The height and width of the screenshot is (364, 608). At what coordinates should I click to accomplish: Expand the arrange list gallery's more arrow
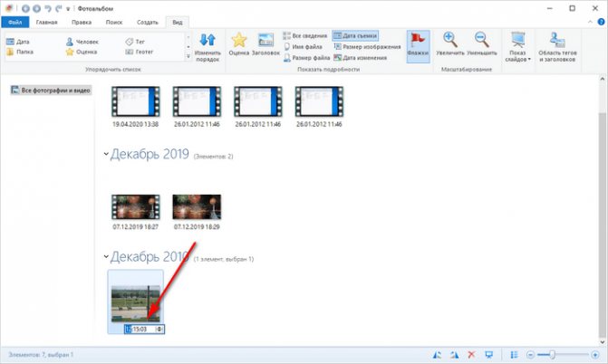point(188,57)
